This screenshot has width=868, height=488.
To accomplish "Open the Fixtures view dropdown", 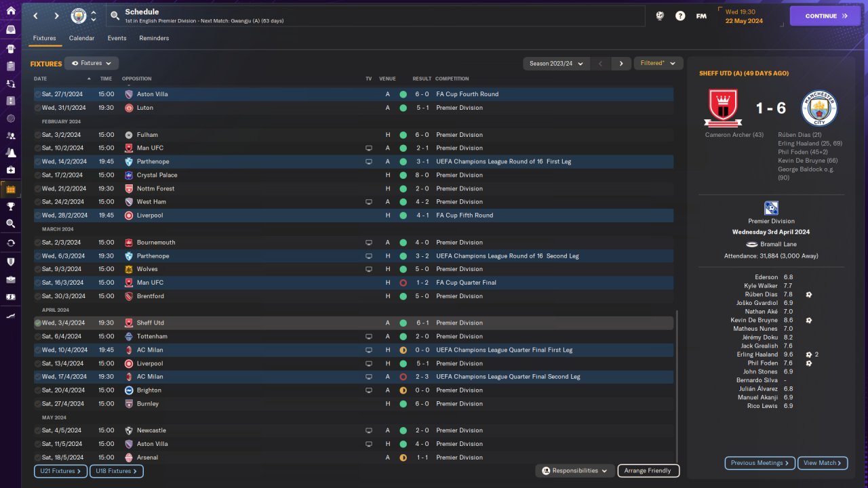I will (x=92, y=63).
